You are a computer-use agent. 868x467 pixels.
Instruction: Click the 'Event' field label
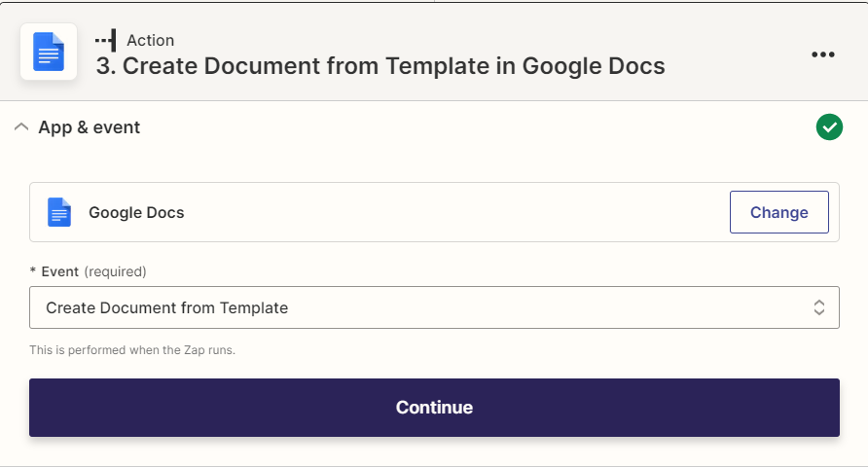pyautogui.click(x=59, y=271)
